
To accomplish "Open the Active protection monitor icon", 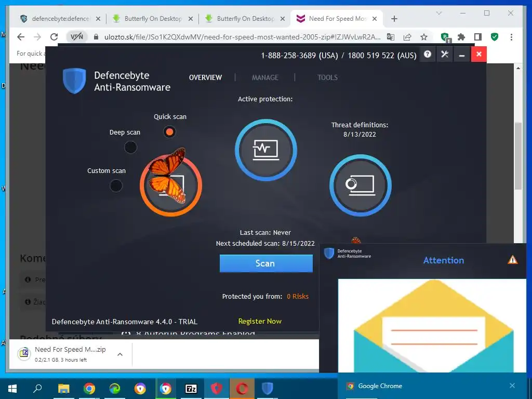I will [265, 150].
